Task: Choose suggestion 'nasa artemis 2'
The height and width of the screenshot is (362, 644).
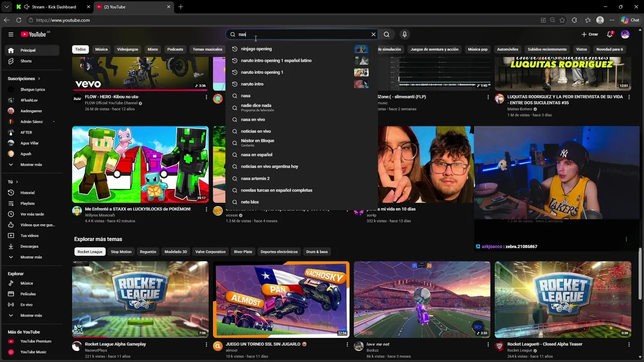Action: tap(301, 178)
